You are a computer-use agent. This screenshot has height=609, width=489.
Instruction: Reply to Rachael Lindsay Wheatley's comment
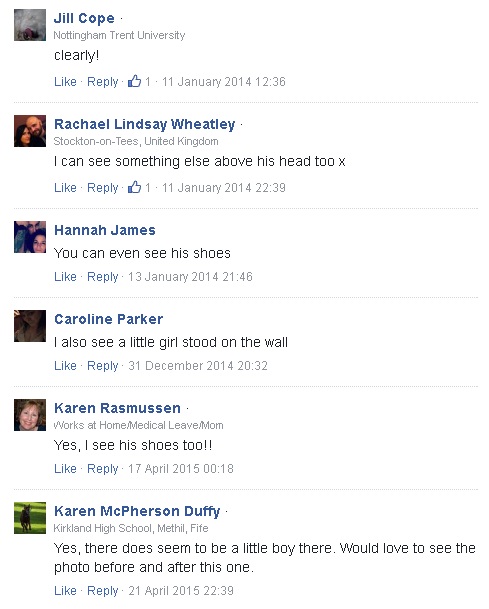pyautogui.click(x=103, y=188)
